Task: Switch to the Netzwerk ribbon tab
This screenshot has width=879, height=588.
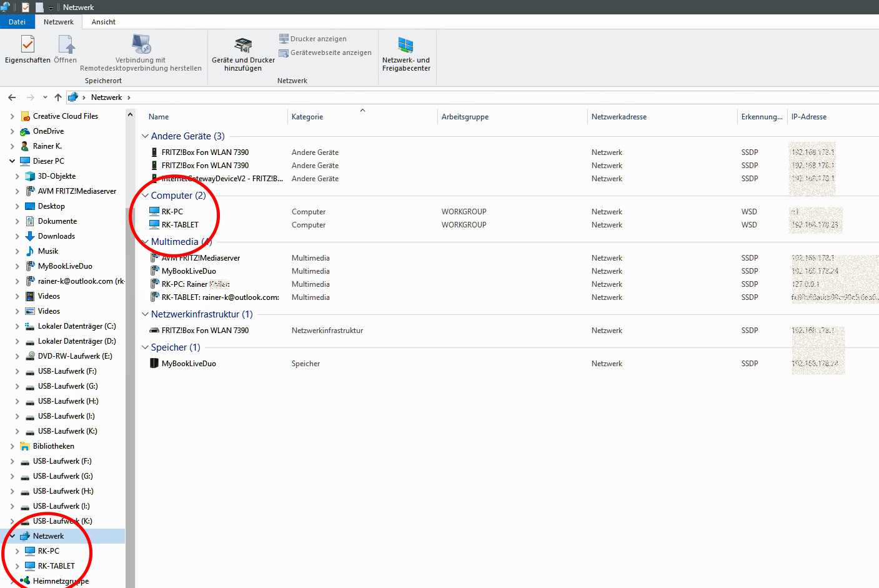Action: 59,22
